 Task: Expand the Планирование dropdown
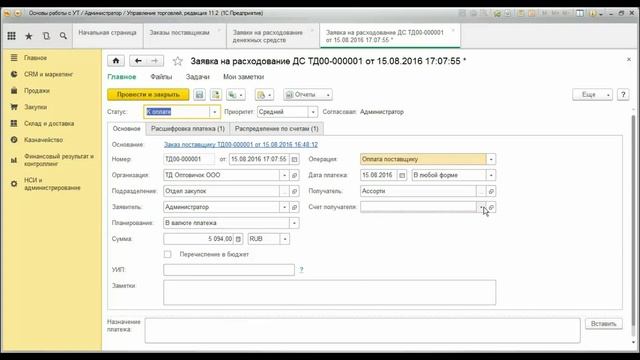294,223
